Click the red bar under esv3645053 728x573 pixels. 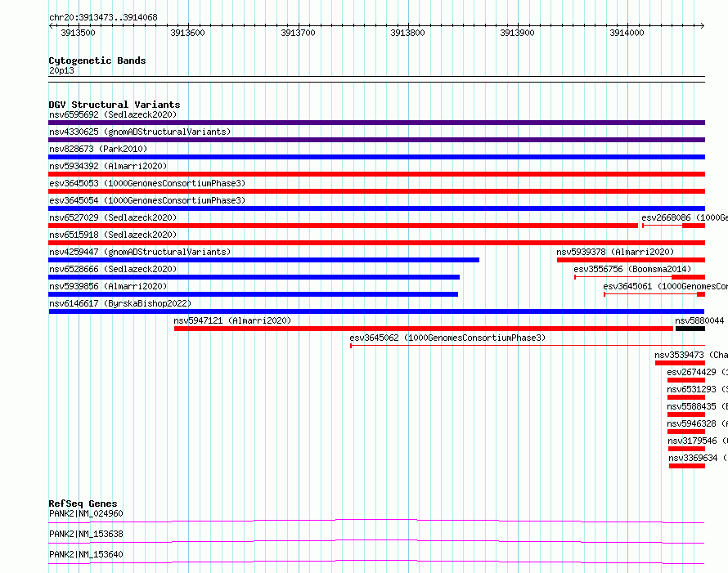pos(376,191)
